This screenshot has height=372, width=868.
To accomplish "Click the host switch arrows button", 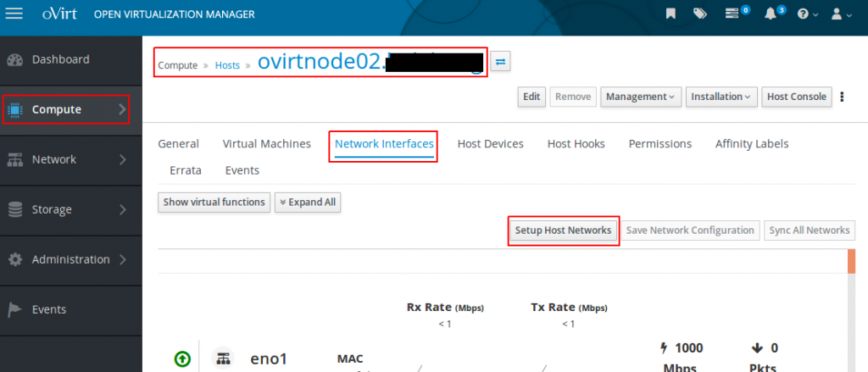I will point(500,62).
